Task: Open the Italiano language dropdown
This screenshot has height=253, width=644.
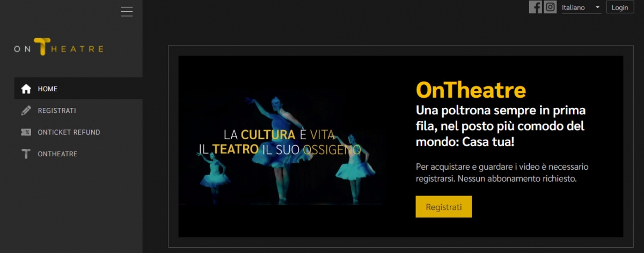Action: click(x=581, y=8)
